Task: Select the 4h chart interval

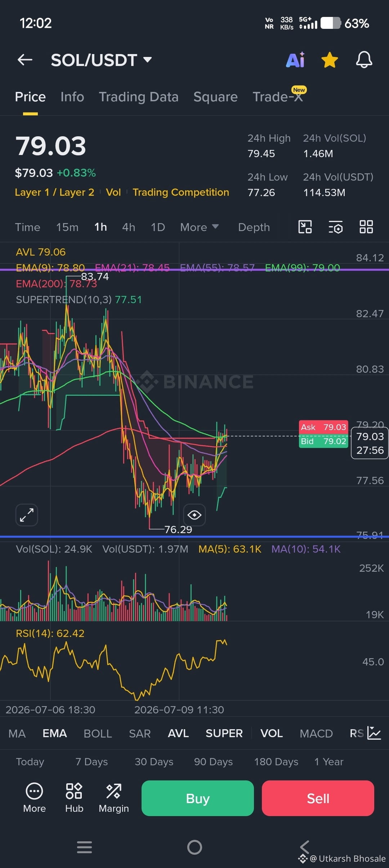Action: tap(129, 227)
